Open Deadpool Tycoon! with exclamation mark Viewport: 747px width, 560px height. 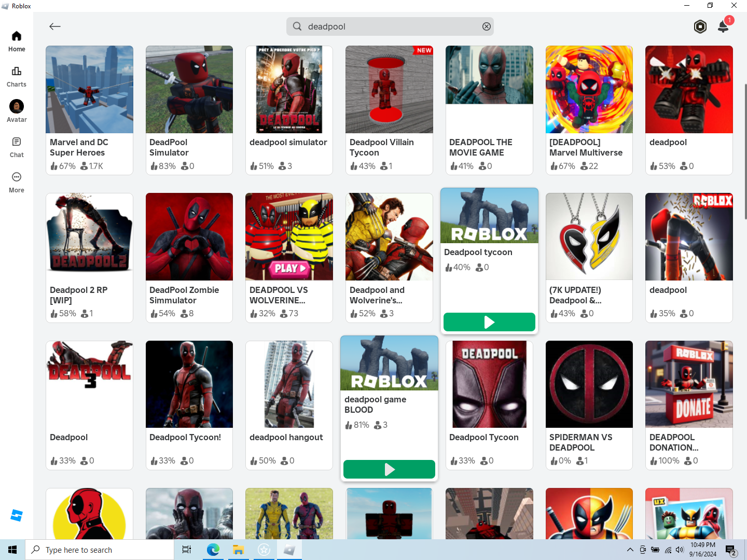[189, 405]
